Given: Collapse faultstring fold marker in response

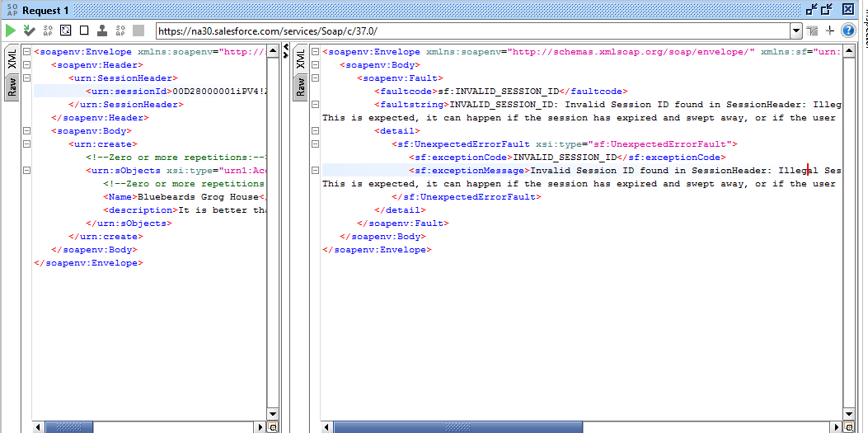Looking at the screenshot, I should [x=315, y=104].
